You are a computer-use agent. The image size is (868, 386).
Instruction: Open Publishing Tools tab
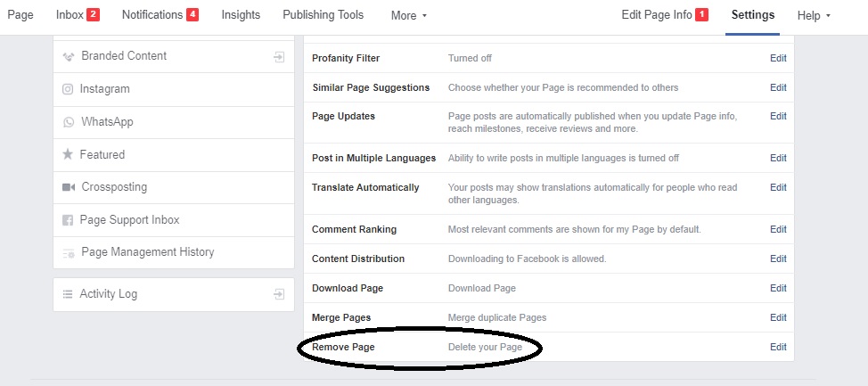pos(323,15)
